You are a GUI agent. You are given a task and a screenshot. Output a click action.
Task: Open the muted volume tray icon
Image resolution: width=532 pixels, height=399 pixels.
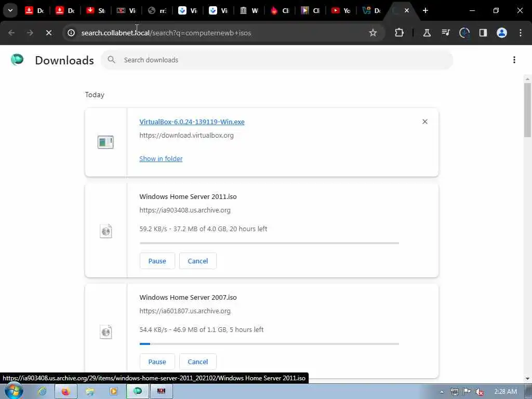479,392
